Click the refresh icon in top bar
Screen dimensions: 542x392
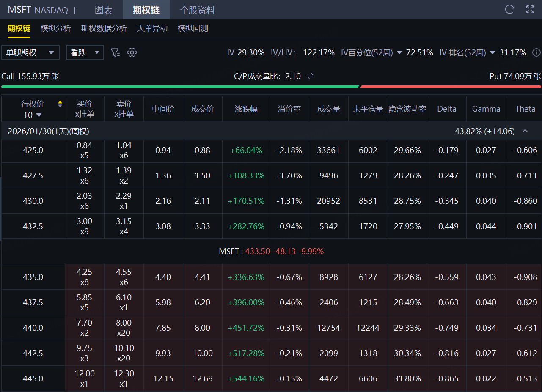pos(510,9)
